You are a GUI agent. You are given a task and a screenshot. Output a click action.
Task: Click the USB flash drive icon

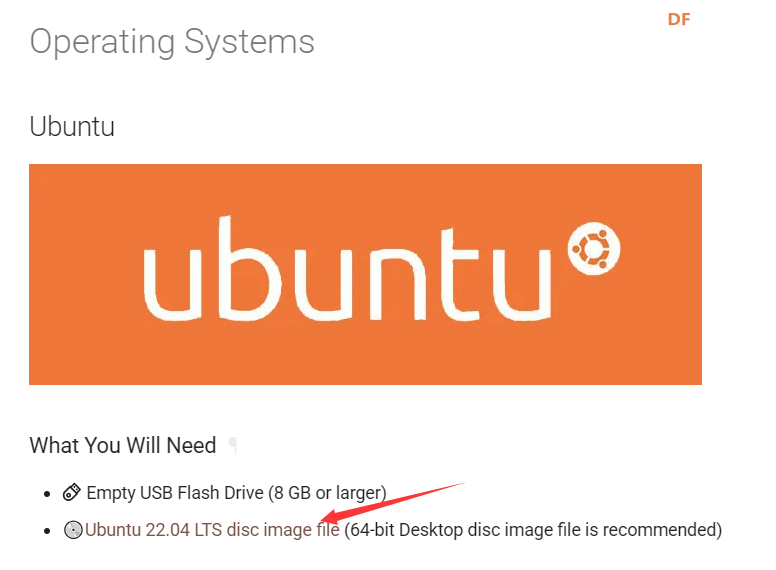[72, 492]
